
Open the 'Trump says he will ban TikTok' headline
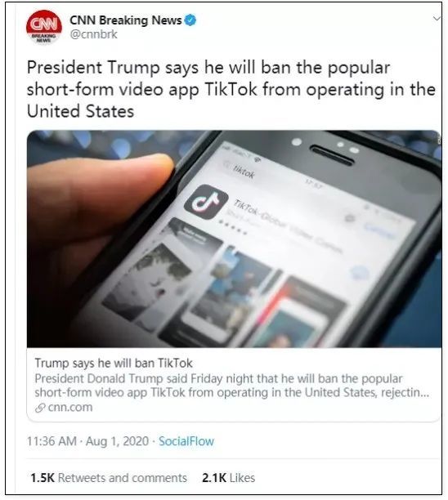tap(114, 364)
